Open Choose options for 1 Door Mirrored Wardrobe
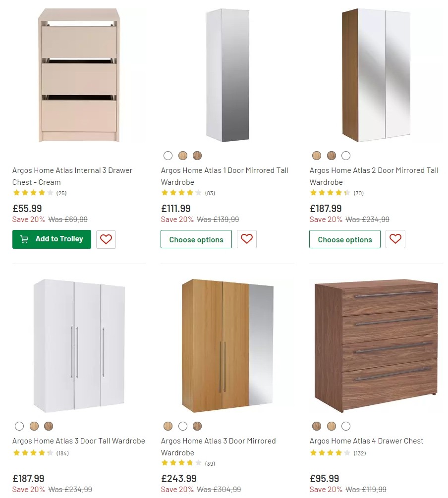 coord(196,239)
